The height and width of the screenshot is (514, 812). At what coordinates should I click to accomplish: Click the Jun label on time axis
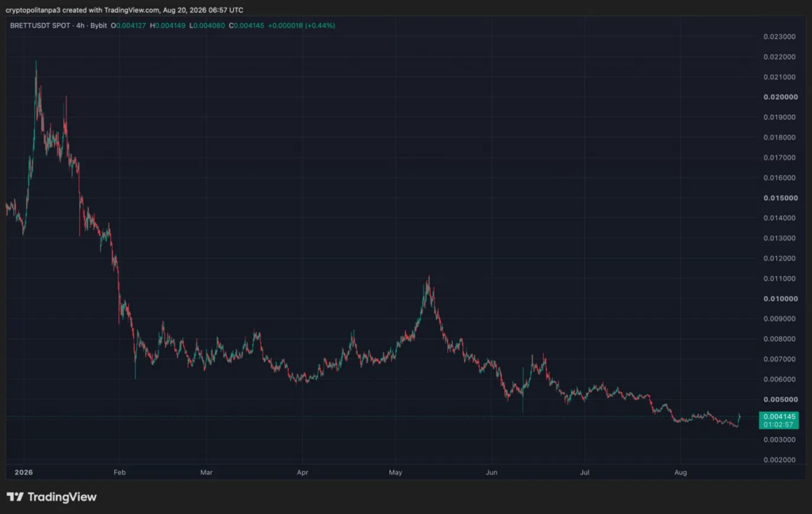pyautogui.click(x=492, y=472)
